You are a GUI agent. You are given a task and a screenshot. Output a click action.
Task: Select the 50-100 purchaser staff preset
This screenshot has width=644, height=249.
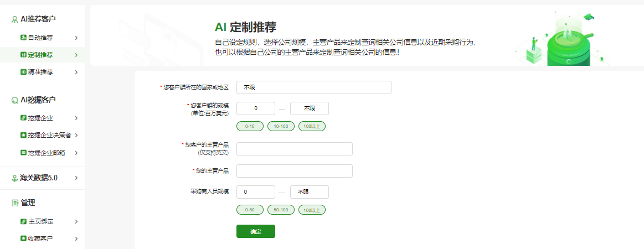point(281,210)
